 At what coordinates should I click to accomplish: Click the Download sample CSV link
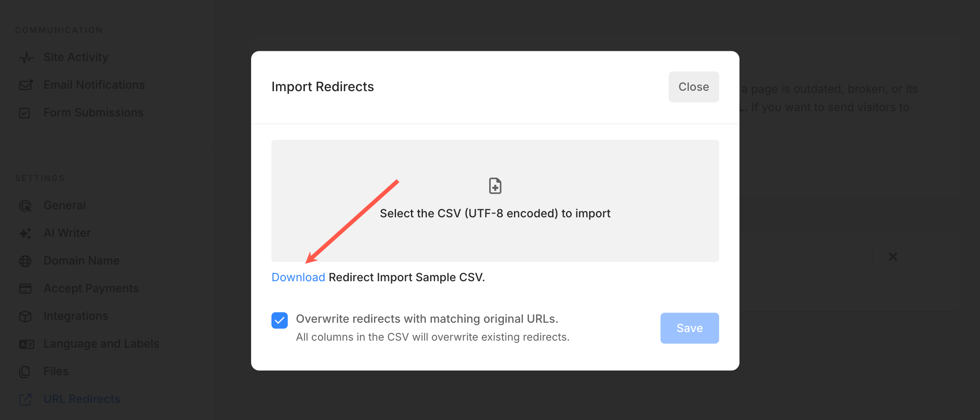[x=298, y=277]
